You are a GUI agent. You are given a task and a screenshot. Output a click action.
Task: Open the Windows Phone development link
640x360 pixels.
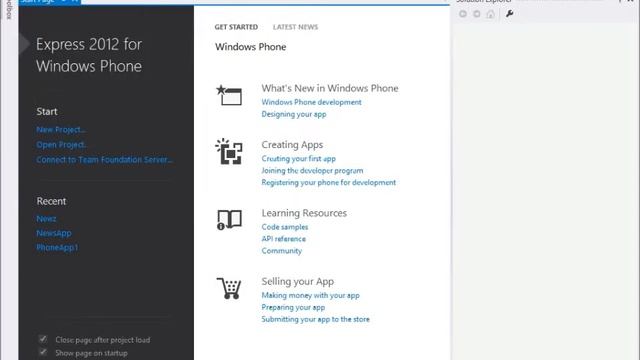click(x=311, y=102)
